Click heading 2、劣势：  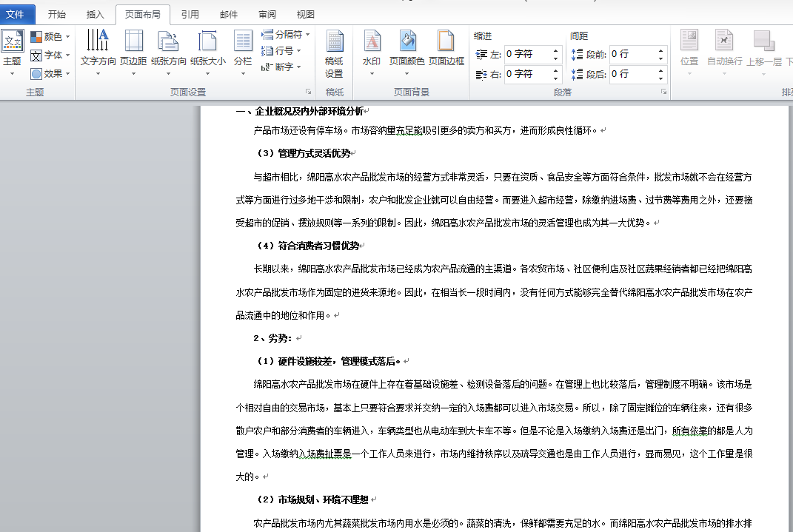click(x=272, y=338)
